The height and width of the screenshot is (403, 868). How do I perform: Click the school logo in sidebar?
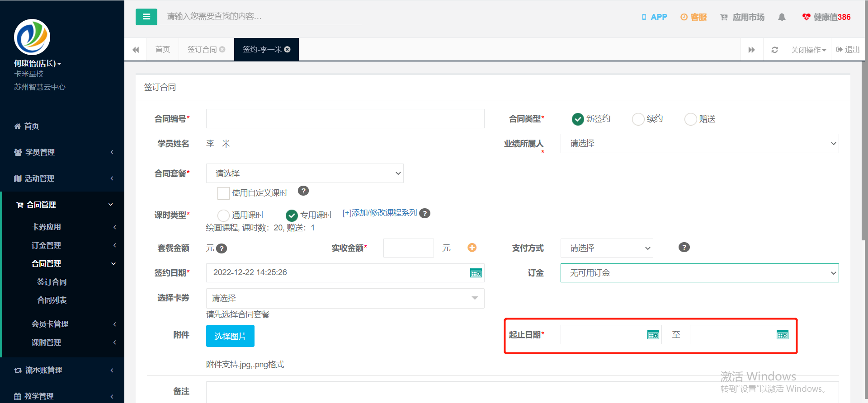32,37
